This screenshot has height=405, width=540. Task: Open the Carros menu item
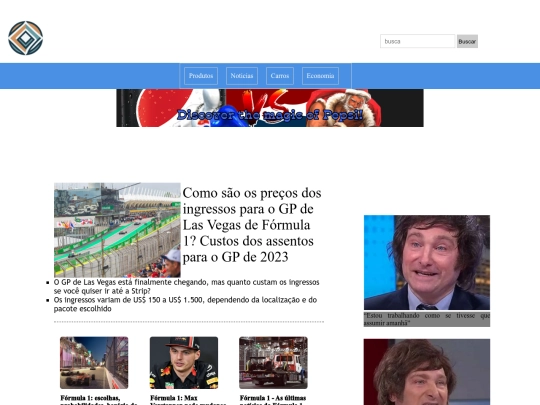[280, 76]
